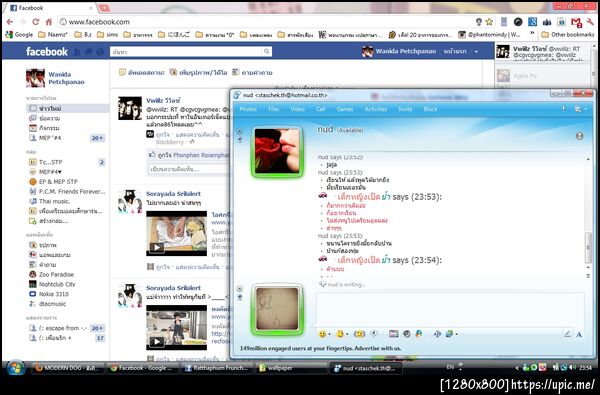This screenshot has height=395, width=600.
Task: Open Vwiilz วิไลซ์ post author link
Action: (x=163, y=100)
